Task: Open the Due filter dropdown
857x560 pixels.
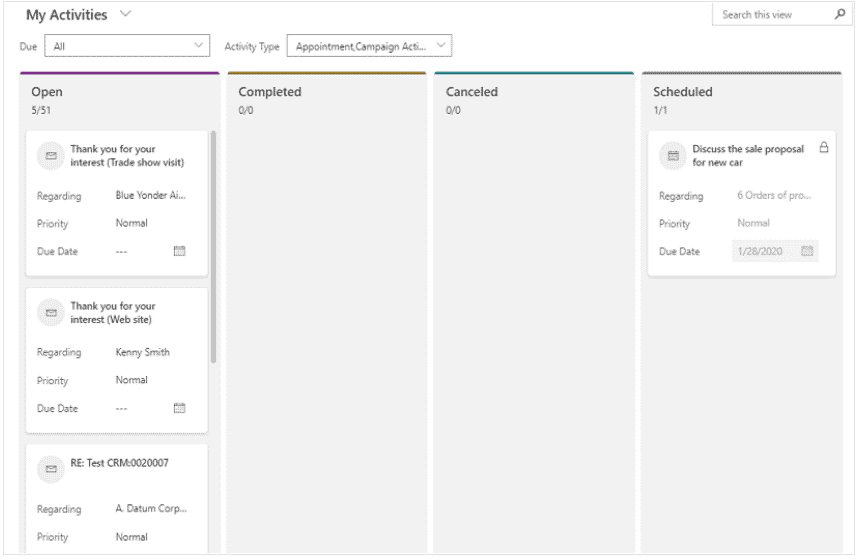Action: point(127,46)
